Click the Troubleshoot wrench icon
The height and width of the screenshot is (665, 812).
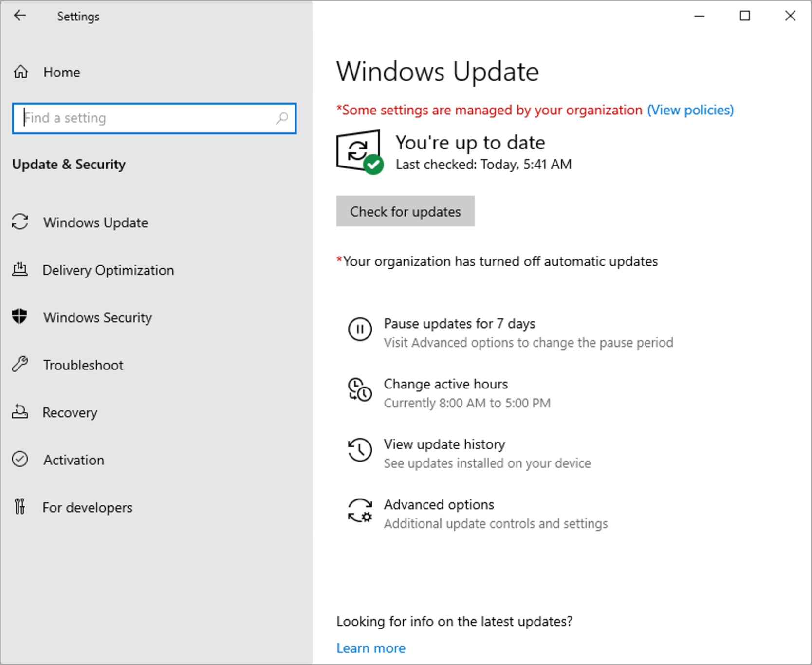[x=20, y=364]
